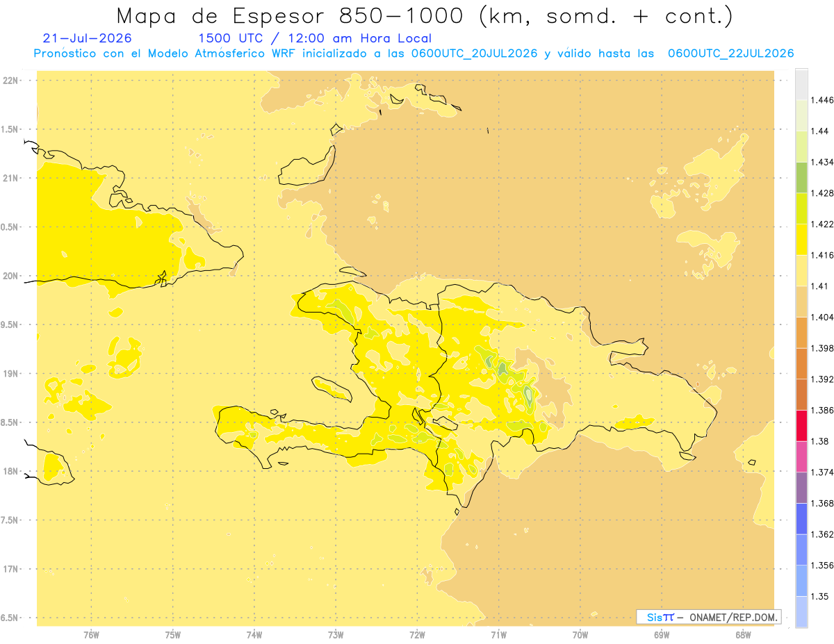Click the "1.404" colorbar value
Image resolution: width=834 pixels, height=644 pixels.
click(821, 317)
